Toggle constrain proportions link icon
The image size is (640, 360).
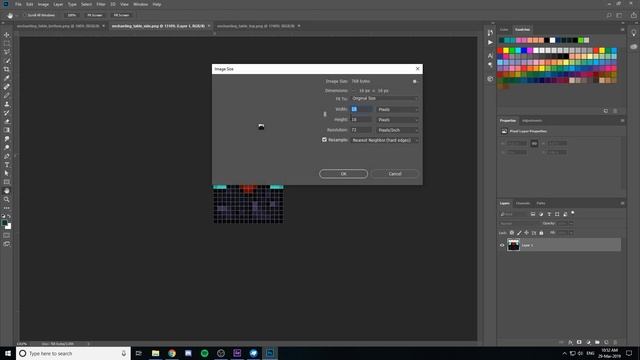pos(325,114)
